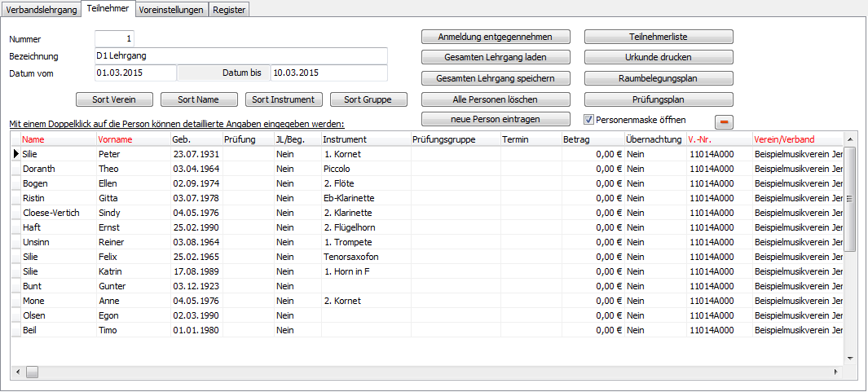
Task: Click neue Person eintragen button
Action: [x=496, y=119]
